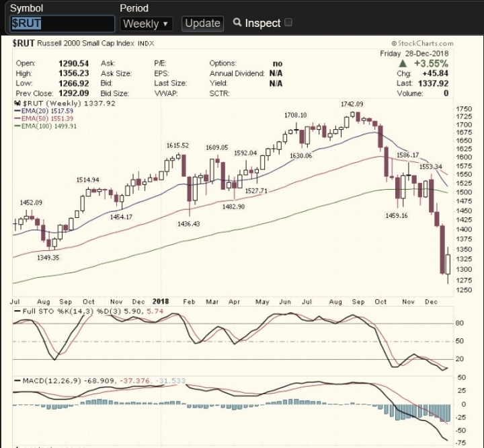The height and width of the screenshot is (448, 484).
Task: Click the green up-triangle change icon
Action: (402, 64)
